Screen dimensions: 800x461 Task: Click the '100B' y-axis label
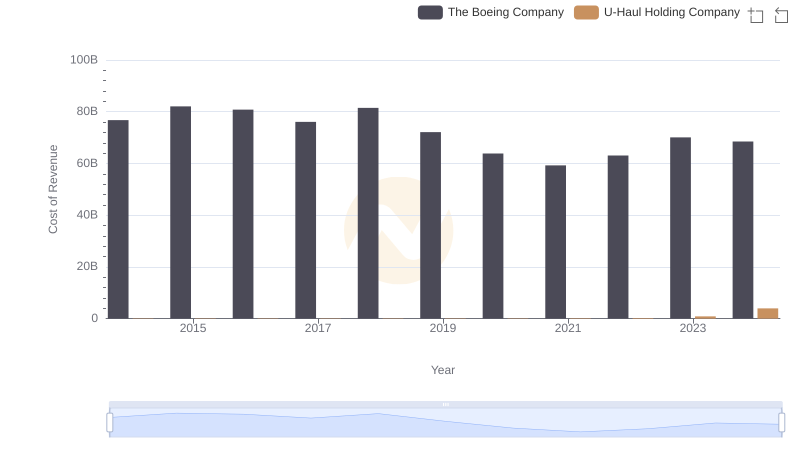[x=84, y=60]
